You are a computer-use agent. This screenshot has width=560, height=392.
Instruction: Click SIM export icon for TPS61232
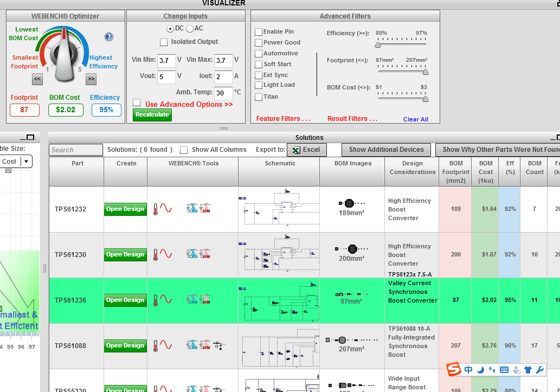(205, 208)
